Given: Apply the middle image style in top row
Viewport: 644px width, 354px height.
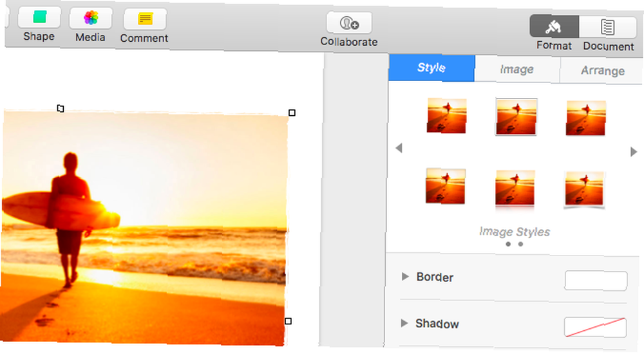Looking at the screenshot, I should coord(516,116).
